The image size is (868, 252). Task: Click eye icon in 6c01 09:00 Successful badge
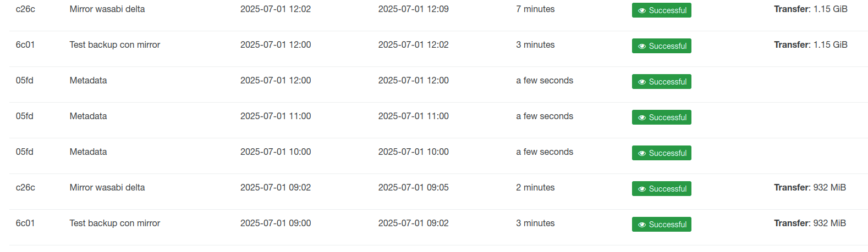tap(642, 225)
